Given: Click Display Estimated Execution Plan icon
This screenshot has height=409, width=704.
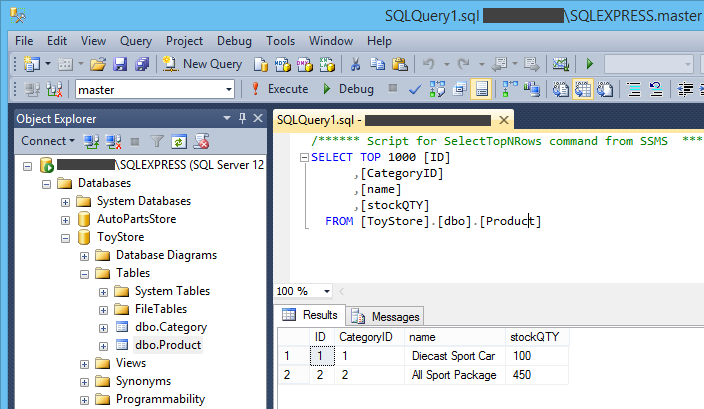Looking at the screenshot, I should (x=437, y=89).
